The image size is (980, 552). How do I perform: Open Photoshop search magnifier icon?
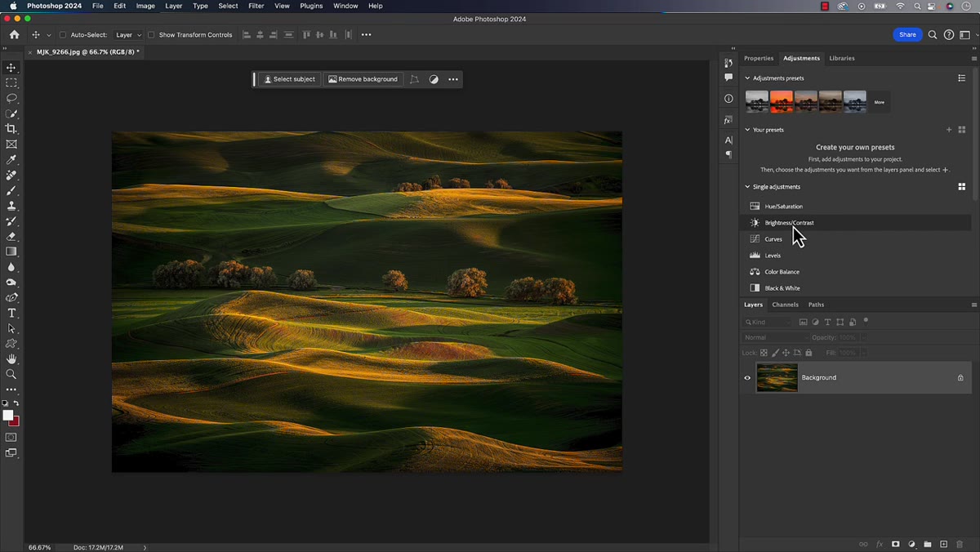pos(933,35)
